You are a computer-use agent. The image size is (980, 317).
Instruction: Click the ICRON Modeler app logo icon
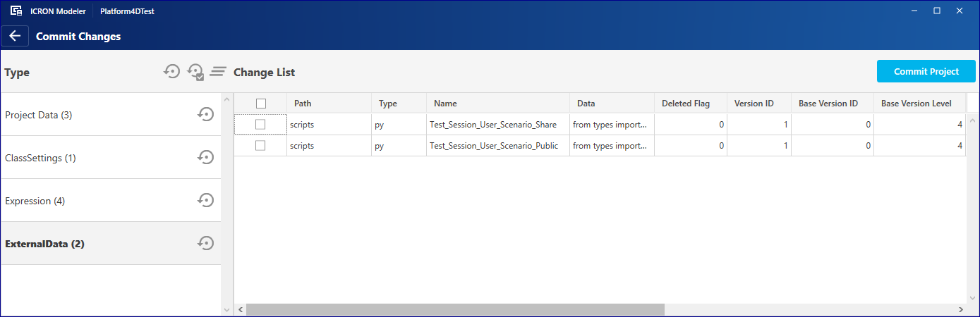[x=15, y=11]
